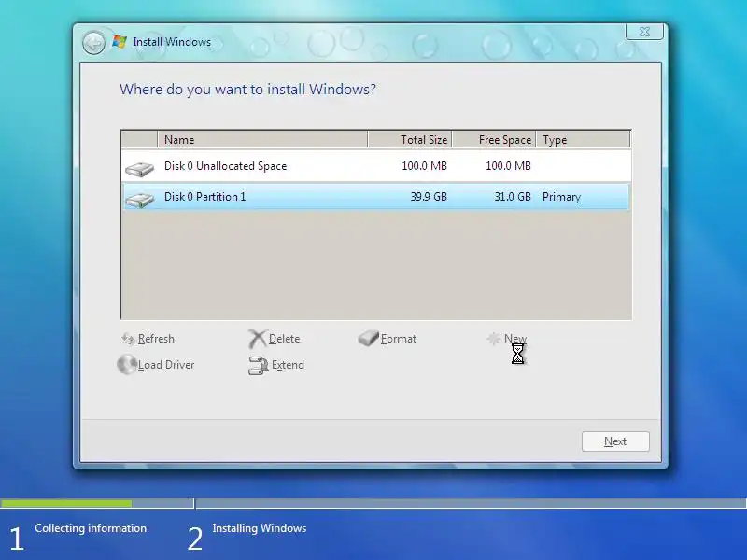The image size is (747, 560).
Task: Click the Load Driver disc icon
Action: pyautogui.click(x=127, y=365)
